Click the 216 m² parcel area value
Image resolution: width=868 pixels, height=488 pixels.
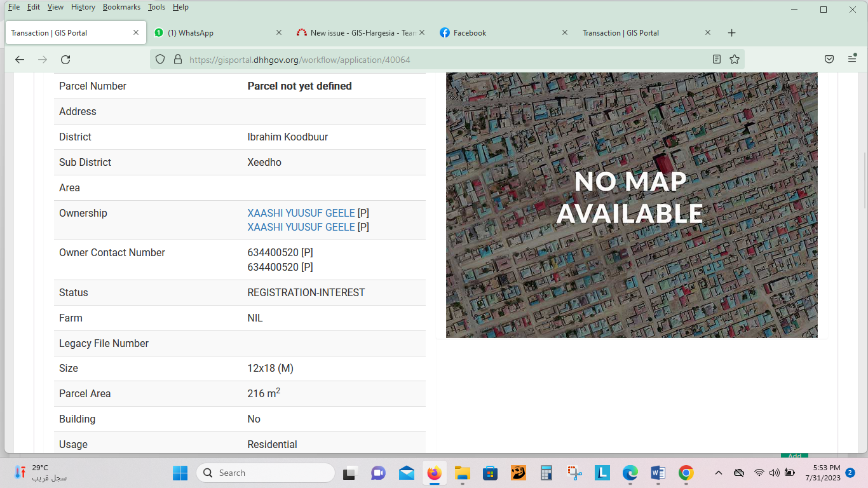pos(264,393)
